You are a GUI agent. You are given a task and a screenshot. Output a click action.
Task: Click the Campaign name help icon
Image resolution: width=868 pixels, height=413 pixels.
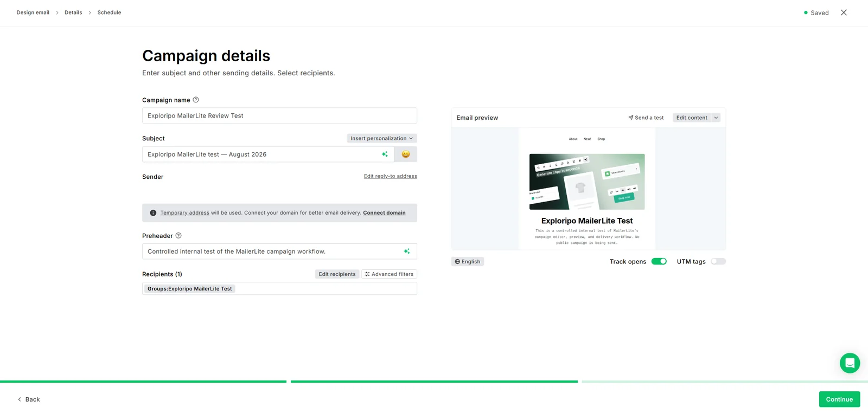[196, 100]
